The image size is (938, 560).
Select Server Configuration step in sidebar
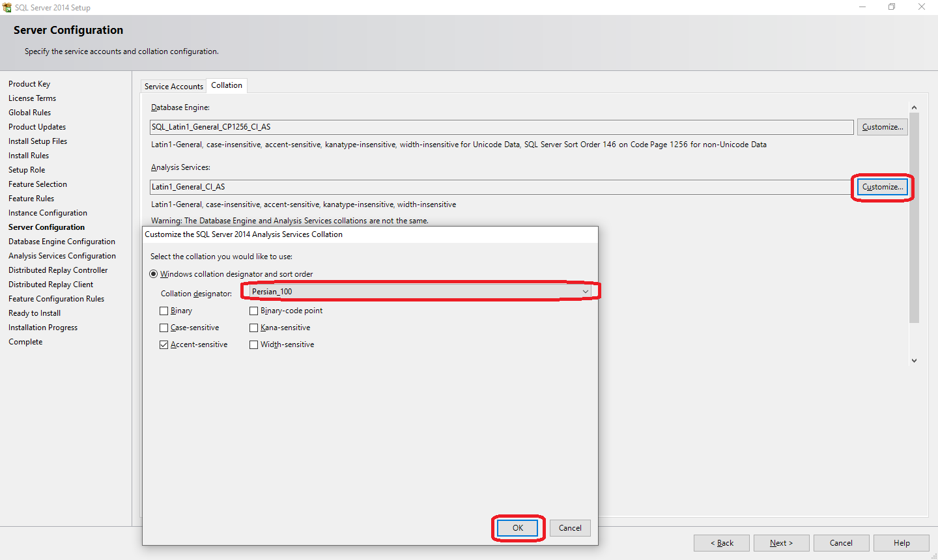pyautogui.click(x=46, y=227)
